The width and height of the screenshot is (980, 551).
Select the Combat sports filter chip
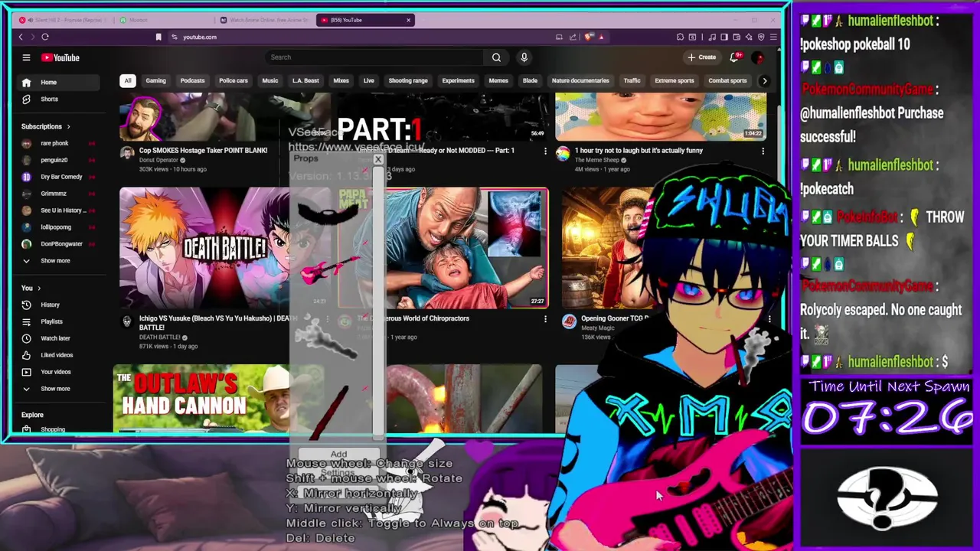click(727, 80)
